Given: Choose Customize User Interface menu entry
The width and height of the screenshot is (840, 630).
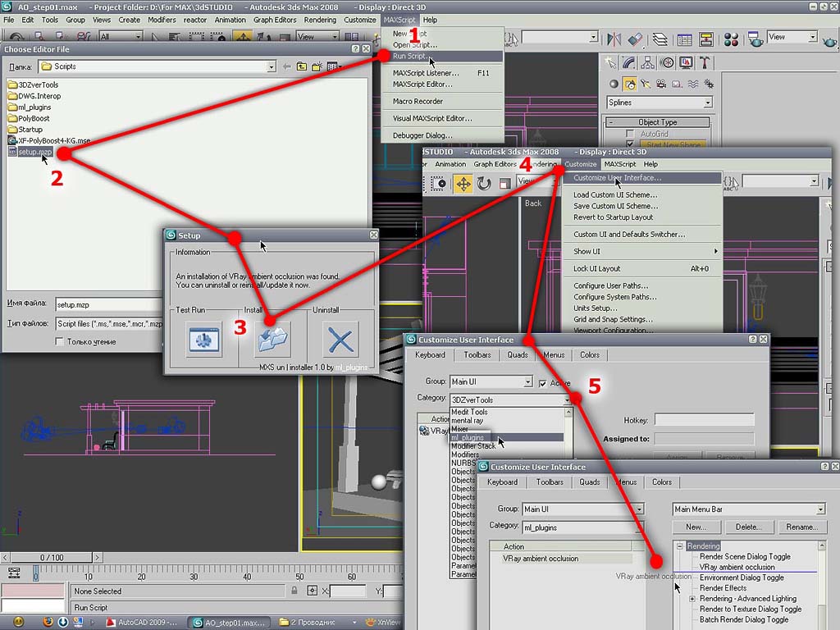Looking at the screenshot, I should tap(617, 178).
